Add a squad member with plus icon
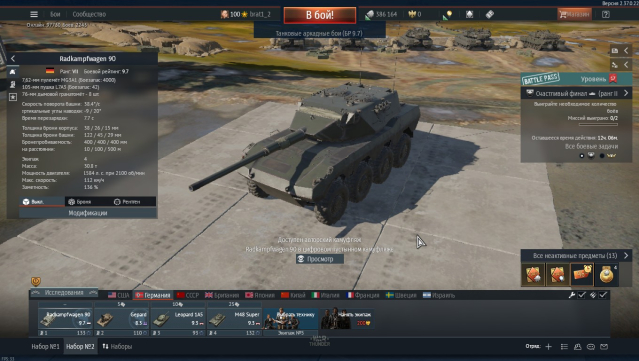The image size is (639, 361). (549, 346)
